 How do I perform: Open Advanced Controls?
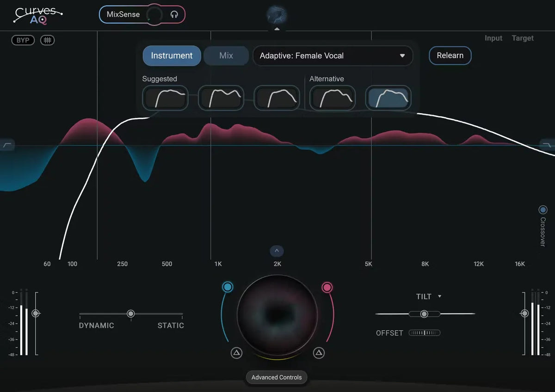[277, 377]
